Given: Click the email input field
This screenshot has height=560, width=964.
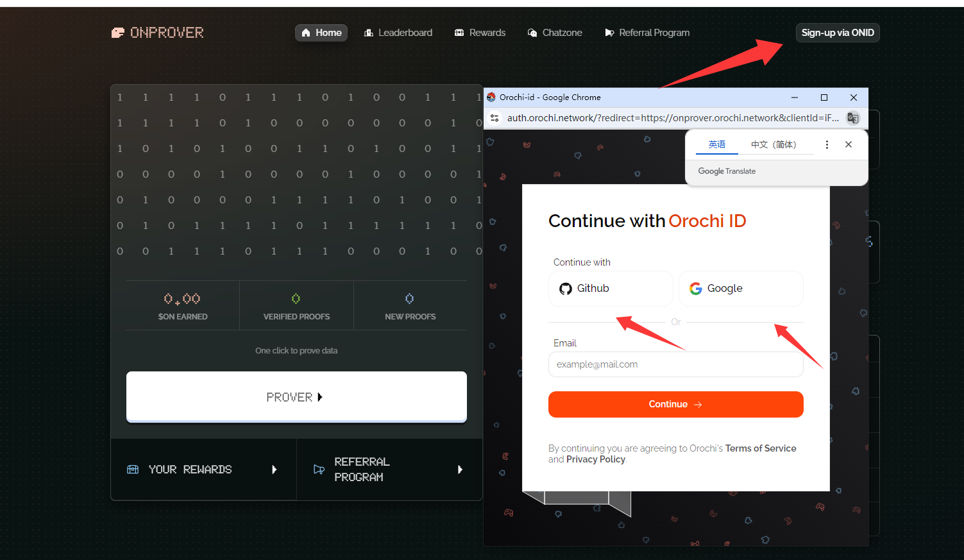Looking at the screenshot, I should (x=675, y=364).
